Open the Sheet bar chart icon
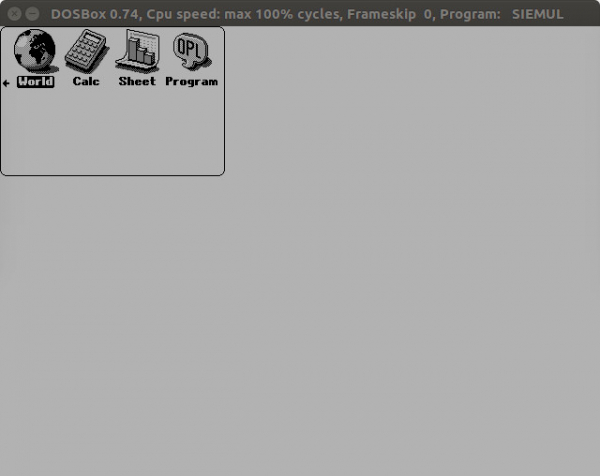Viewport: 600px width, 476px height. (138, 51)
